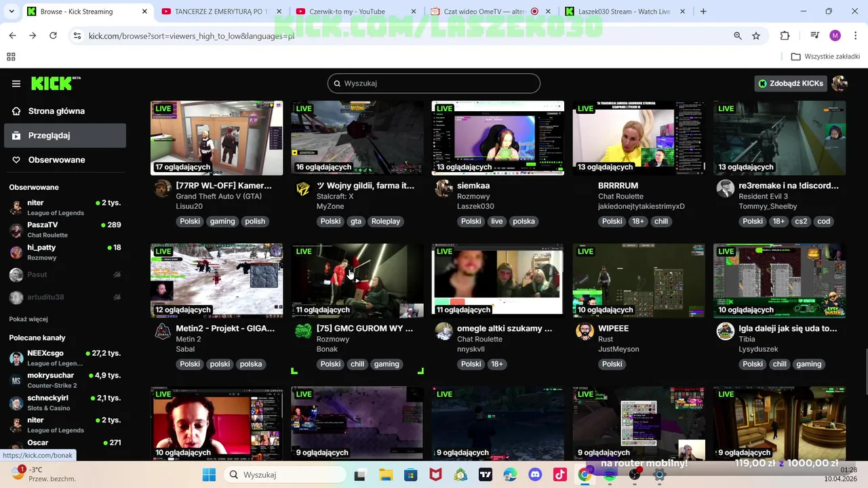Open BRRRRUM stream thumbnail
This screenshot has width=868, height=488.
pyautogui.click(x=639, y=138)
